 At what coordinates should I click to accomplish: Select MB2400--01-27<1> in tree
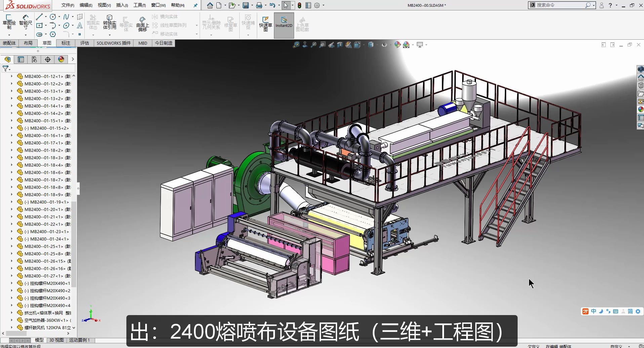[x=44, y=276]
